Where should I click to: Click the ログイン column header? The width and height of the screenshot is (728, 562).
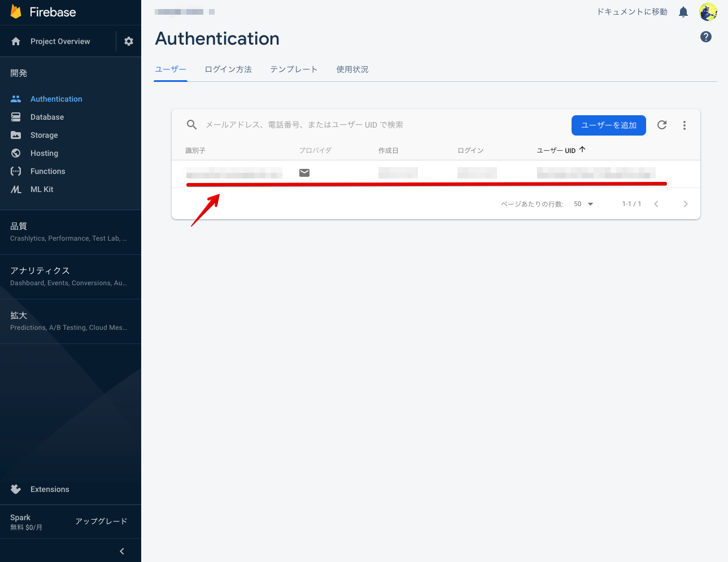point(470,151)
